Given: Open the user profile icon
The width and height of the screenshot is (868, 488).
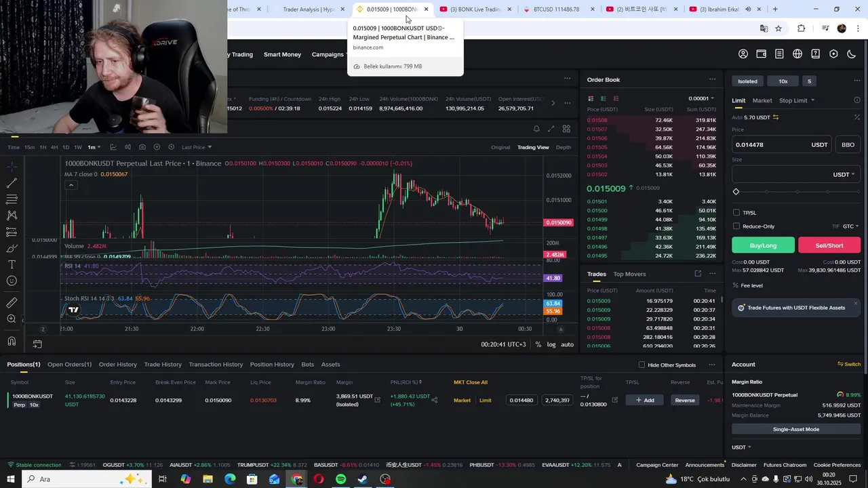Looking at the screenshot, I should click(743, 54).
